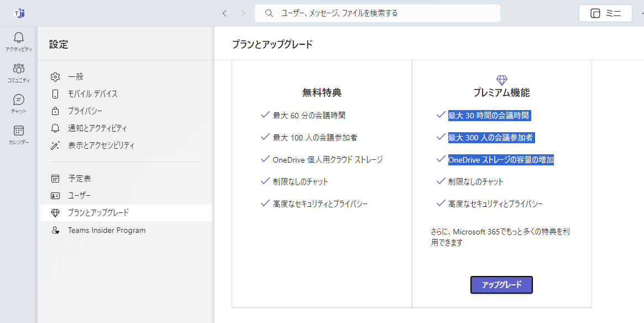Image resolution: width=644 pixels, height=323 pixels.
Task: Click highlighted 最大 300 人の会議参加者
Action: [x=491, y=138]
